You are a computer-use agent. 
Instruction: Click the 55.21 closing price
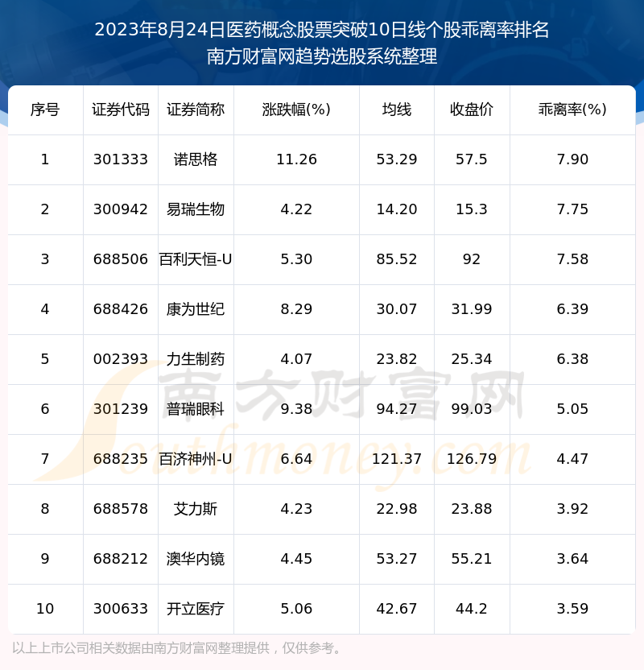tap(472, 560)
